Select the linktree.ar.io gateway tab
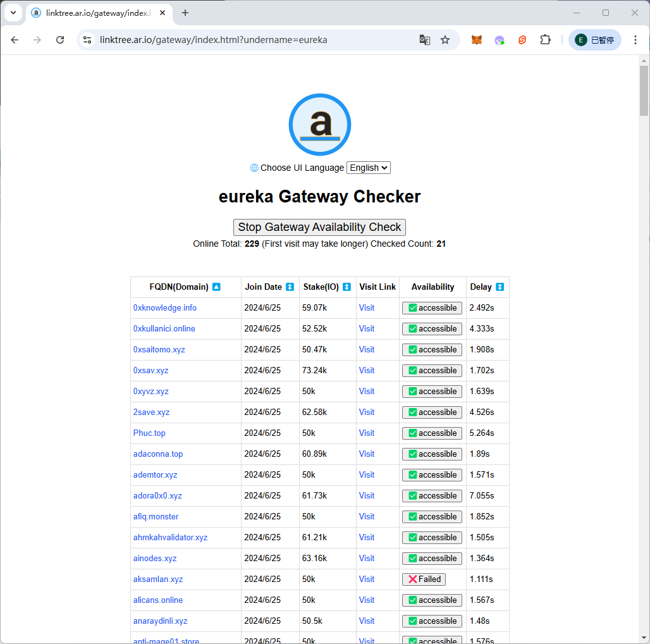The height and width of the screenshot is (644, 650). click(99, 13)
